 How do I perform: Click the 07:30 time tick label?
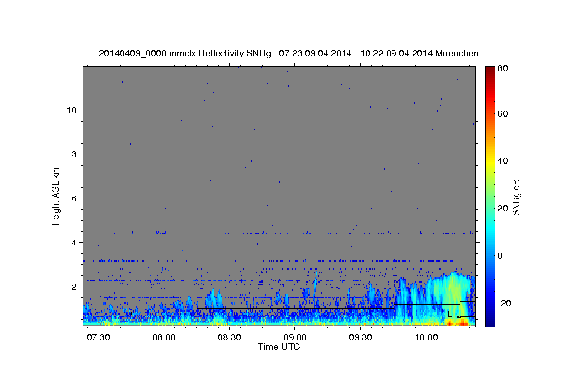click(x=99, y=338)
